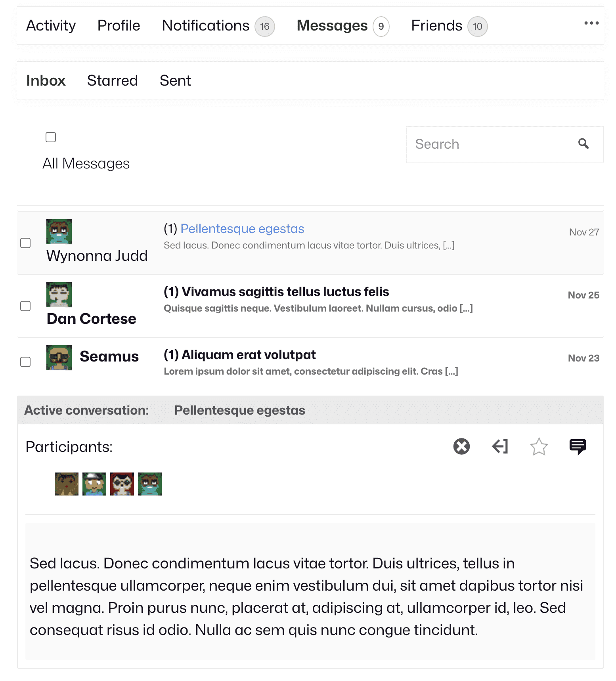Click the reply speech bubble icon

[x=578, y=447]
